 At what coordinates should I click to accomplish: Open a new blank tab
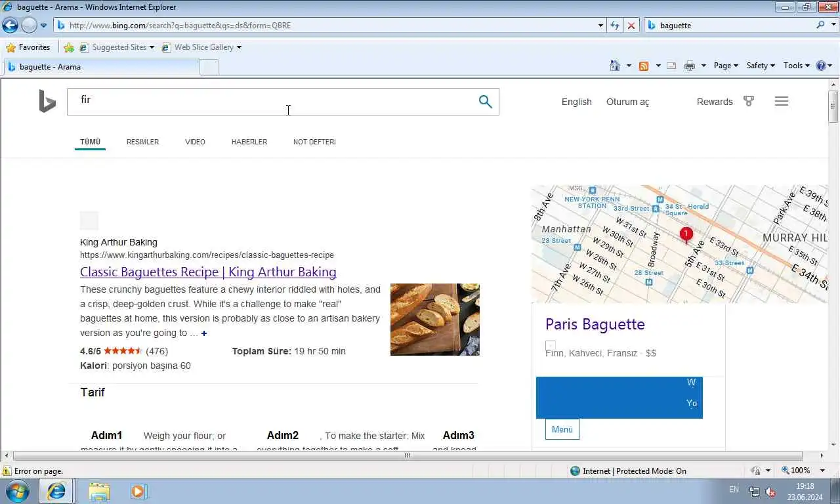tap(209, 67)
